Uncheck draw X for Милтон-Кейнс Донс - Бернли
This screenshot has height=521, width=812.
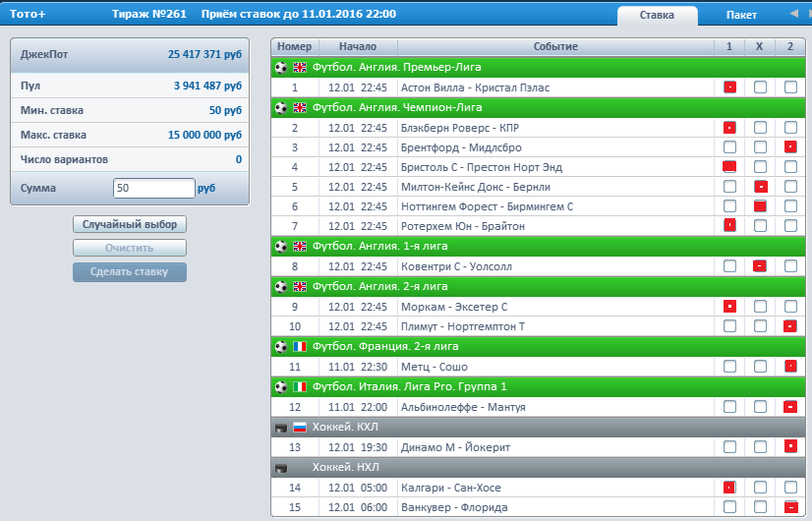coord(760,187)
